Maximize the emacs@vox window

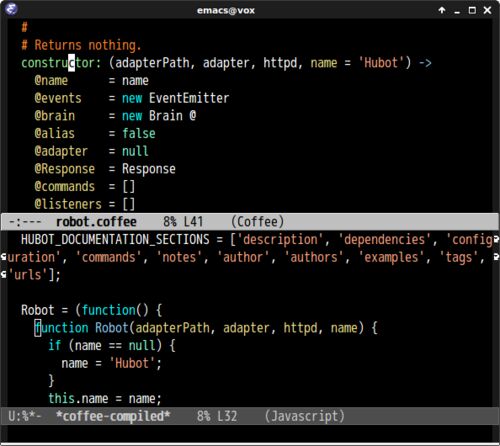[x=472, y=10]
